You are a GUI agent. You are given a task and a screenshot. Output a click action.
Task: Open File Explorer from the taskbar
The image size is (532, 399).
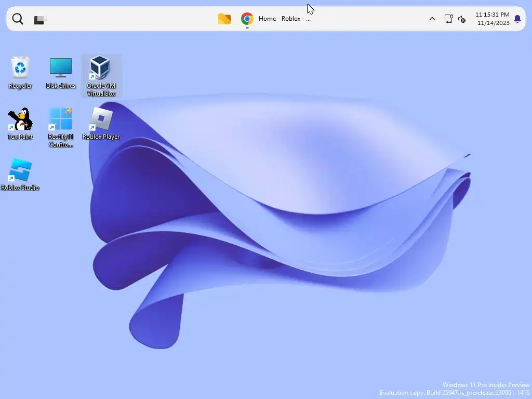(x=224, y=19)
